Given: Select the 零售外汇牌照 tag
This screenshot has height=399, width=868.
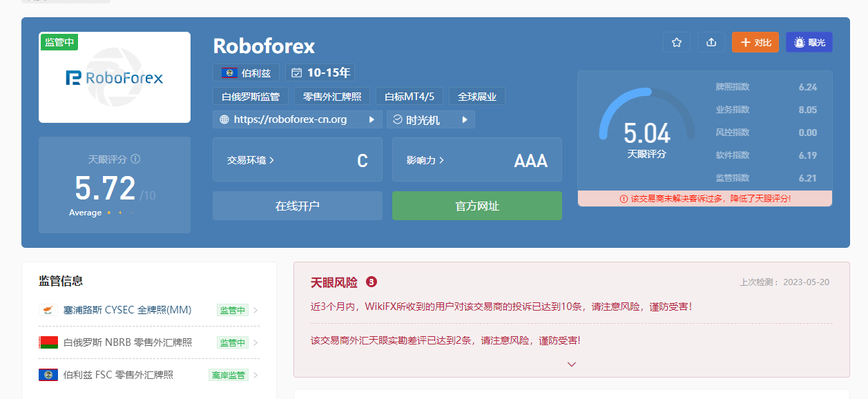Looking at the screenshot, I should point(332,96).
